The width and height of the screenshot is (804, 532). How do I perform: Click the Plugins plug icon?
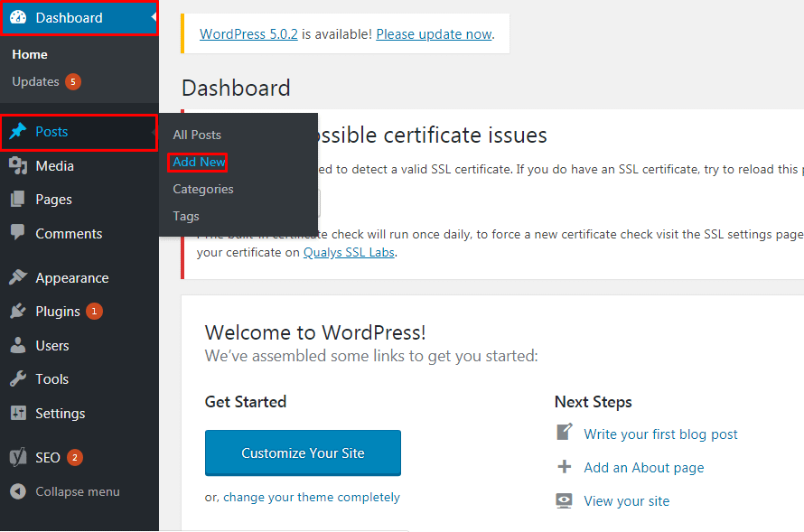click(x=18, y=311)
